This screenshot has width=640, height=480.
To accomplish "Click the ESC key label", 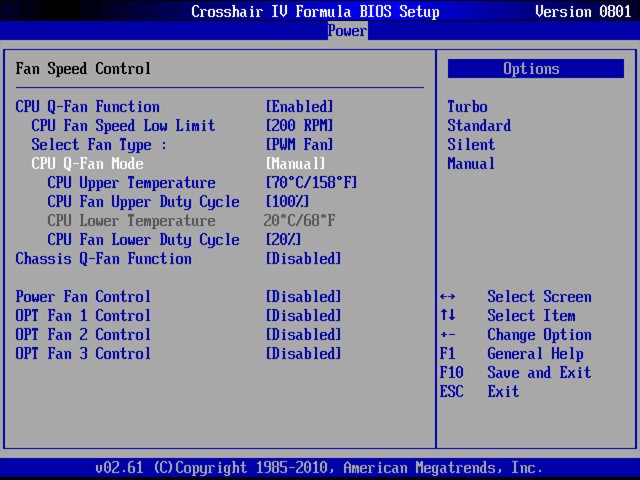I will point(451,392).
